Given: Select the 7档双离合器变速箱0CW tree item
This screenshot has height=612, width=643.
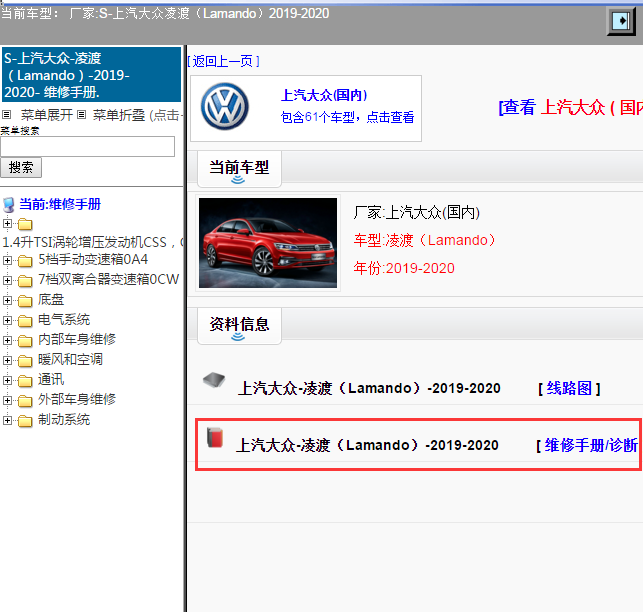Looking at the screenshot, I should [x=108, y=279].
